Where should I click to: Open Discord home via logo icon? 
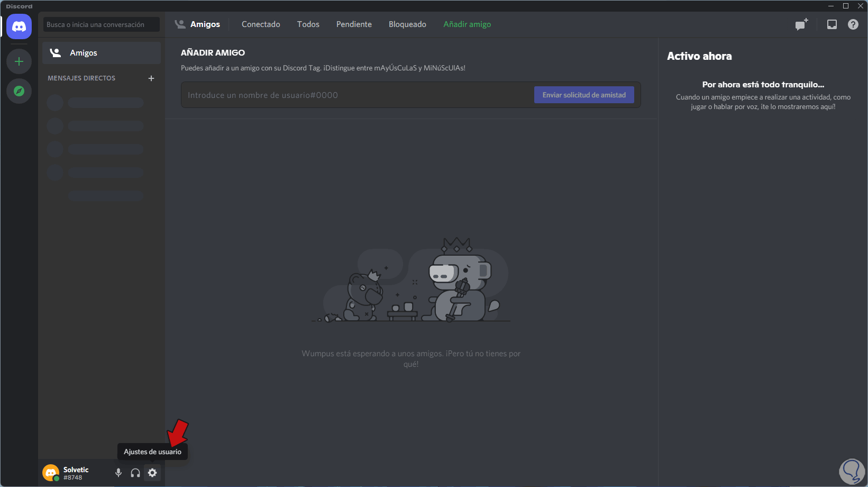(19, 26)
